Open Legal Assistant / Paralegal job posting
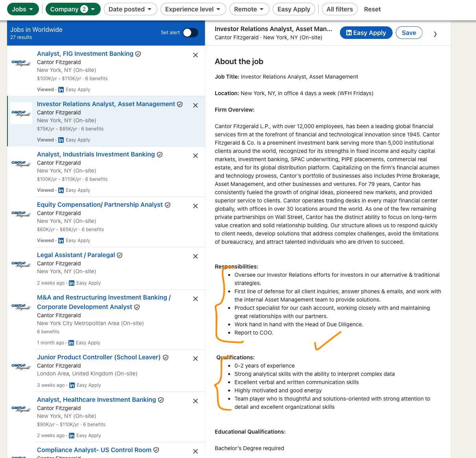This screenshot has height=458, width=476. pyautogui.click(x=76, y=255)
